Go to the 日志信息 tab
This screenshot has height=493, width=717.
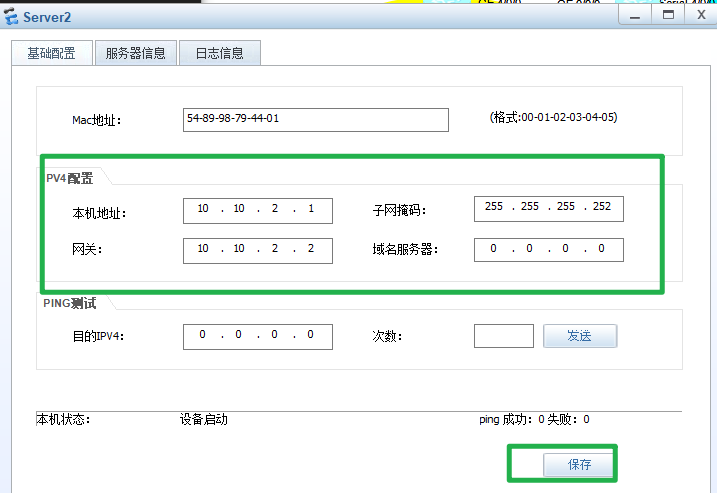click(x=219, y=54)
